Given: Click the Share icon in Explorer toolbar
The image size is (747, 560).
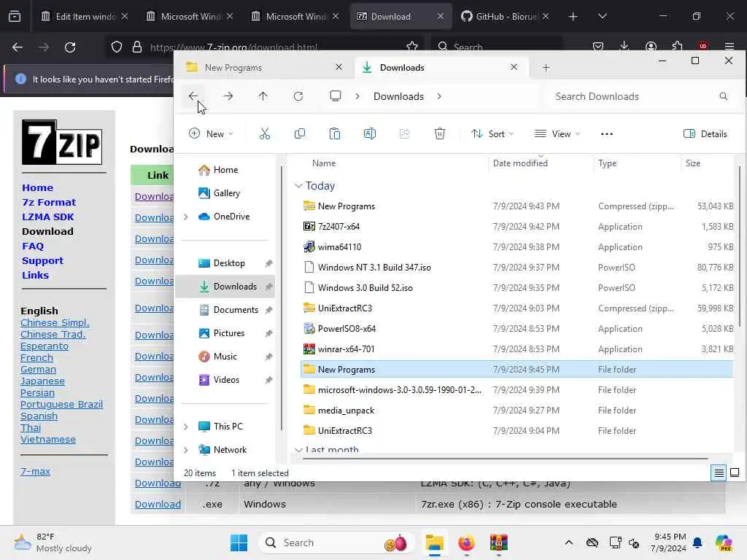Looking at the screenshot, I should coord(404,134).
